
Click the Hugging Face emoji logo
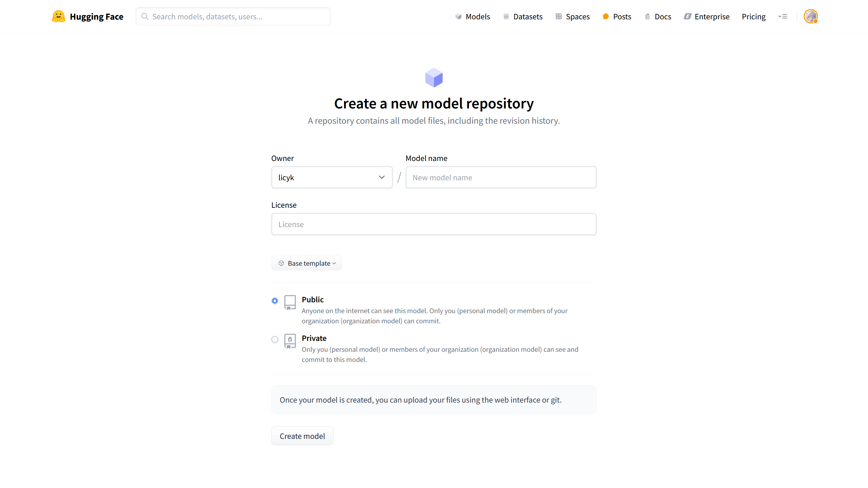tap(58, 16)
